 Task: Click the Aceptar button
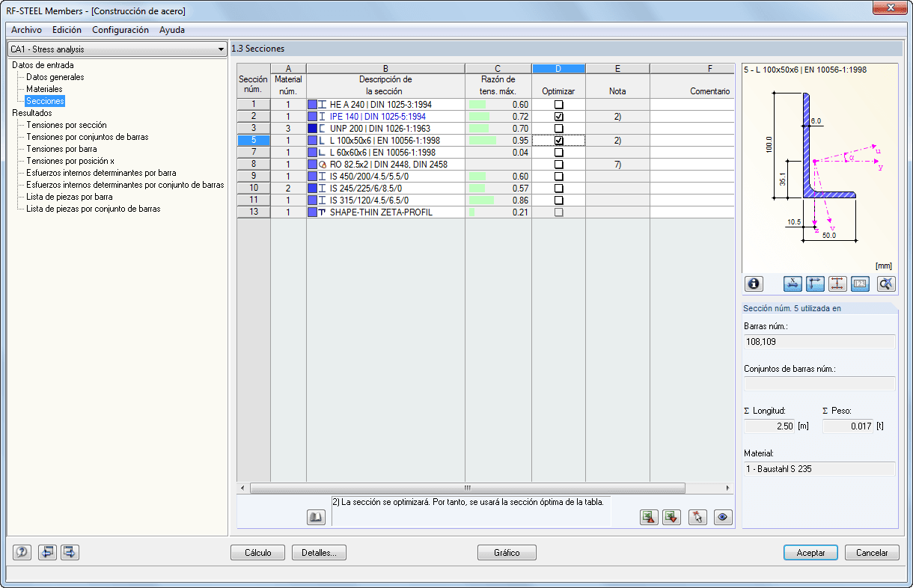tap(811, 553)
